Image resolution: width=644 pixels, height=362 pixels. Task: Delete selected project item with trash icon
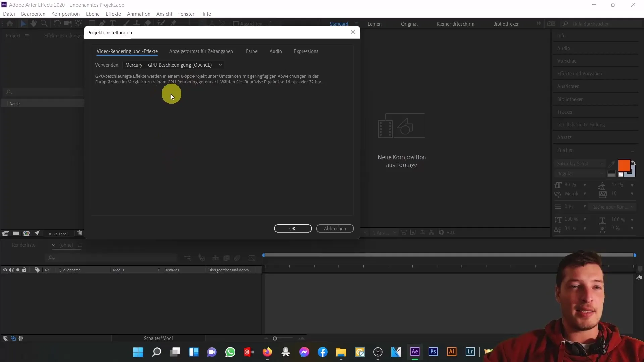point(79,233)
